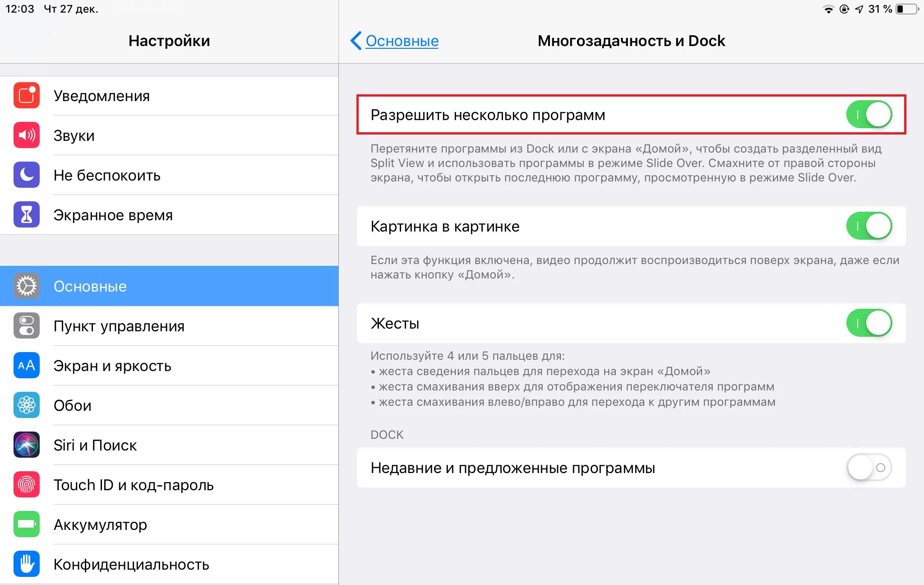Disable the Жесты switch
Image resolution: width=924 pixels, height=585 pixels.
pyautogui.click(x=869, y=323)
